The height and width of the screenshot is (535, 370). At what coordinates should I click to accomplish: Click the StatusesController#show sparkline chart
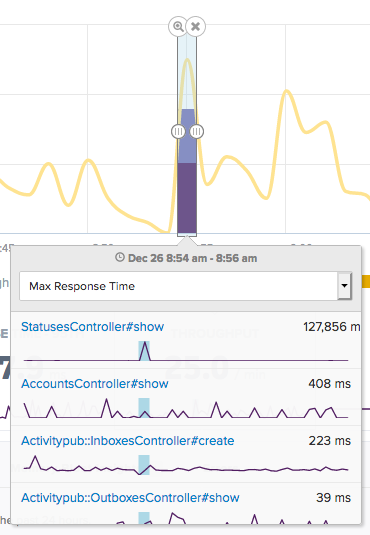(186, 351)
